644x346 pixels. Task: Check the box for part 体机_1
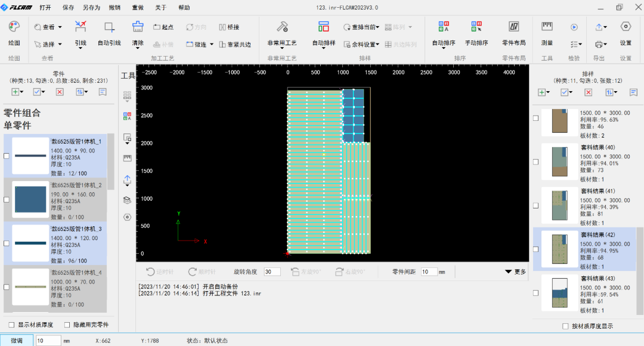(7, 156)
